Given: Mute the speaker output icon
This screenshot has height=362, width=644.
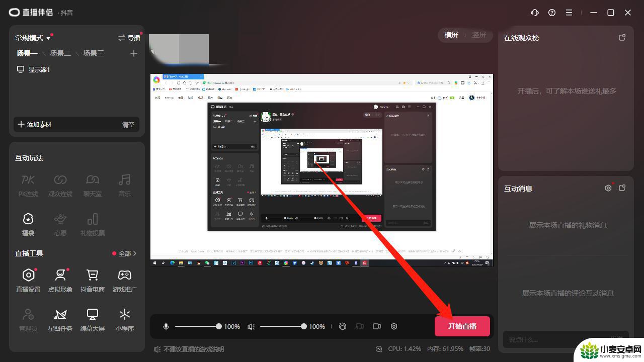Looking at the screenshot, I should [251, 326].
